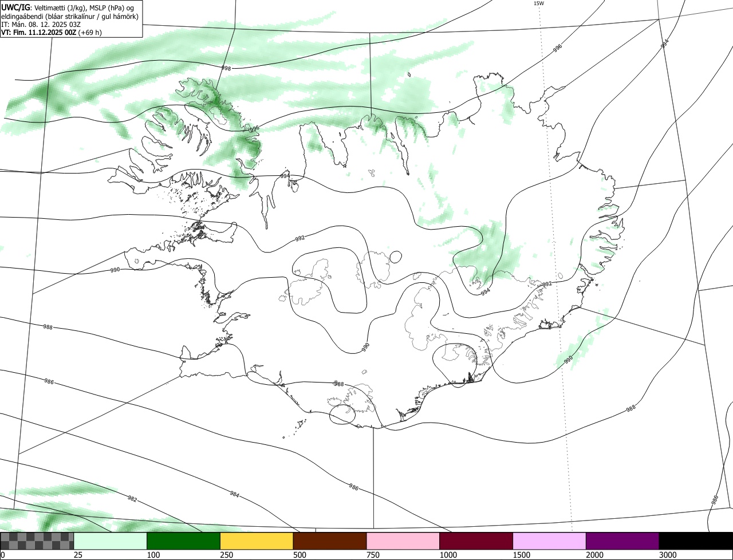Screen dimensions: 733x560
Task: Click the gray checkered 0–25 legend swatch
Action: 37,541
